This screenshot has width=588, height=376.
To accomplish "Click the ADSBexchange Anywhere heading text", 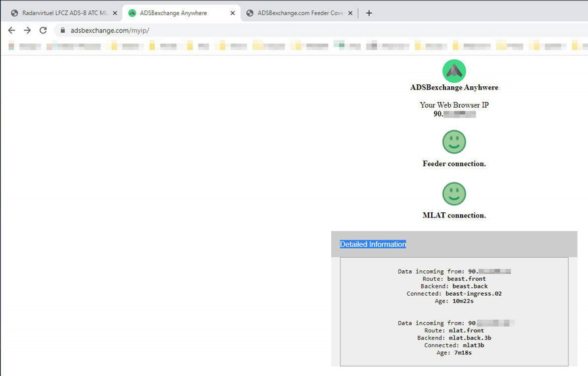I will [x=454, y=87].
